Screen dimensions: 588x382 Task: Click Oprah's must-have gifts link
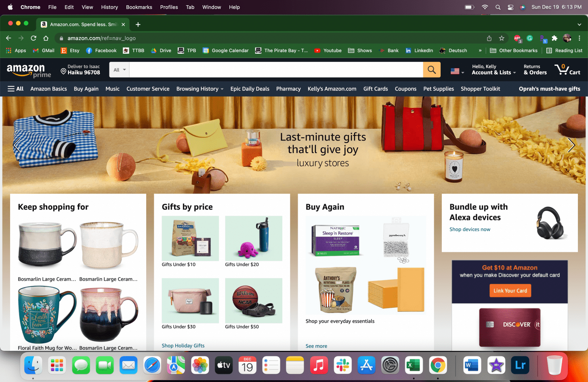[x=550, y=89]
